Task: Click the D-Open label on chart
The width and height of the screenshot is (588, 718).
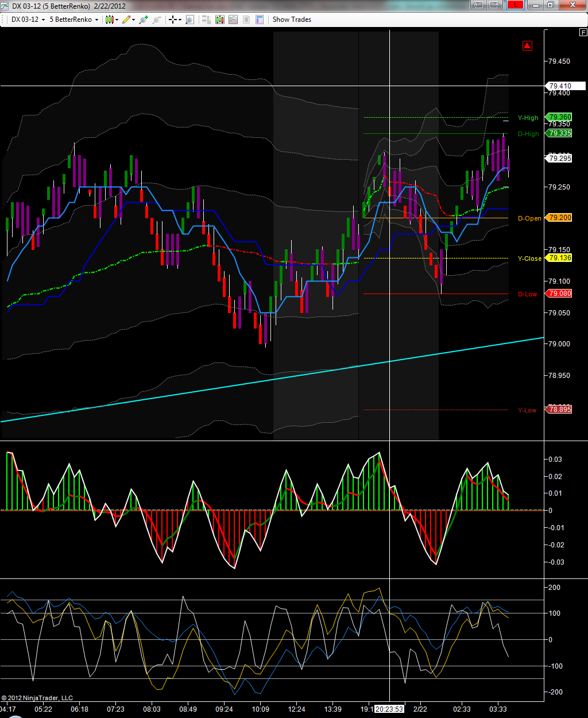Action: point(529,218)
